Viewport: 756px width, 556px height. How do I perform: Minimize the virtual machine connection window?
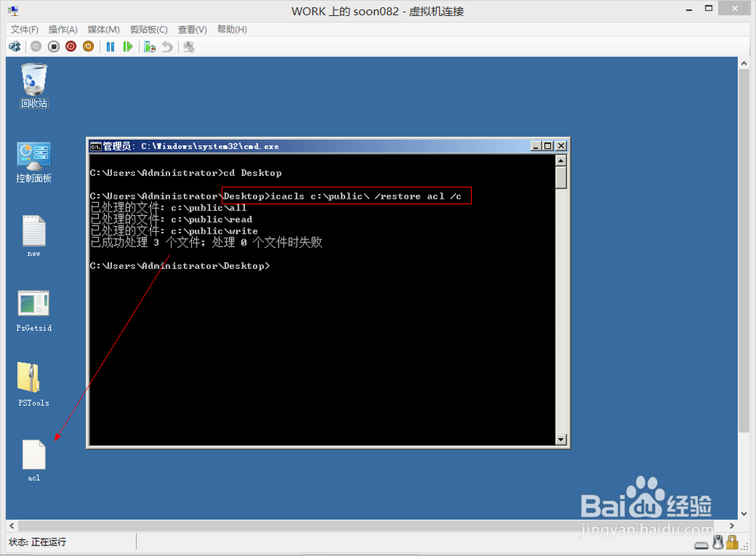(x=689, y=8)
